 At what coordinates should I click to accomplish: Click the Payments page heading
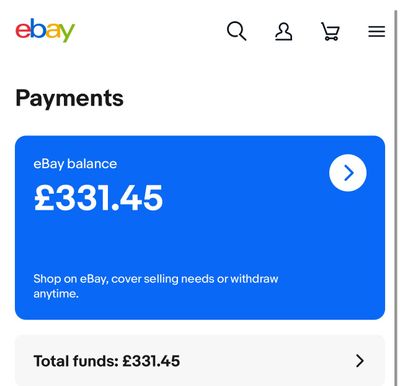tap(69, 98)
